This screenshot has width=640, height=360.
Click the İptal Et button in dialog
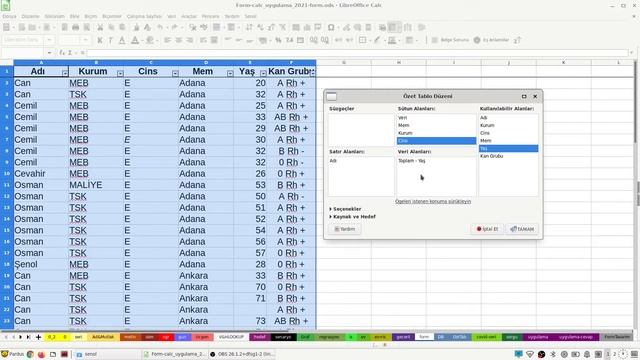click(x=487, y=229)
